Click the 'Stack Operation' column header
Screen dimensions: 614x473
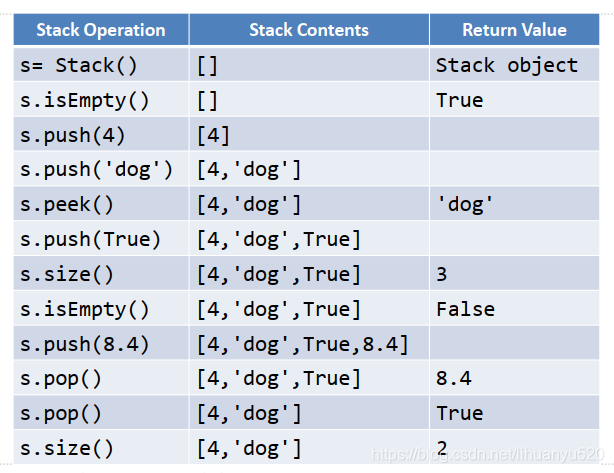click(x=100, y=30)
